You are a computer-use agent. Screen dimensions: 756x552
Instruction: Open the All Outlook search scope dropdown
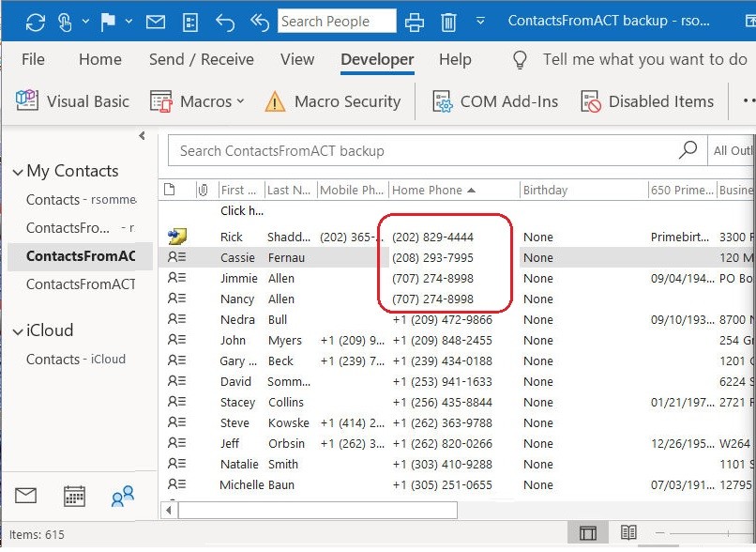[x=732, y=150]
